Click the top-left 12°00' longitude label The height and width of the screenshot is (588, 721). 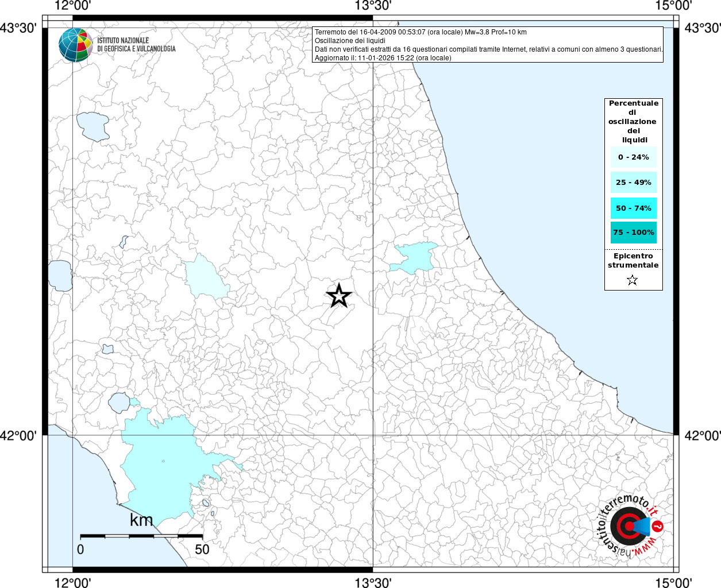tap(72, 6)
